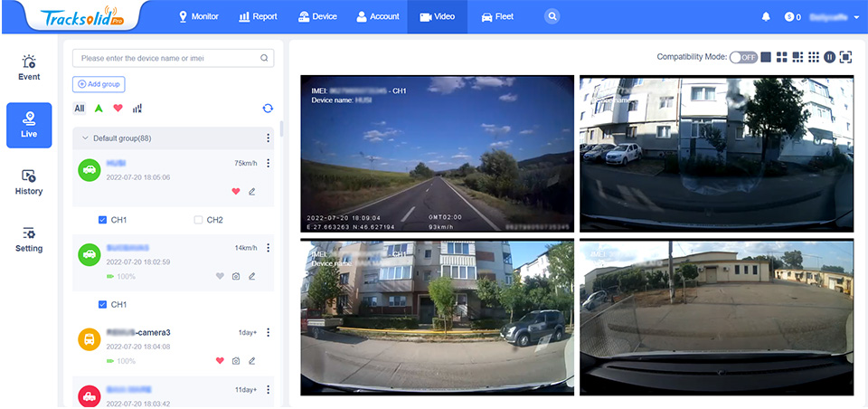Click the Add group button
The image size is (868, 409).
[x=99, y=84]
